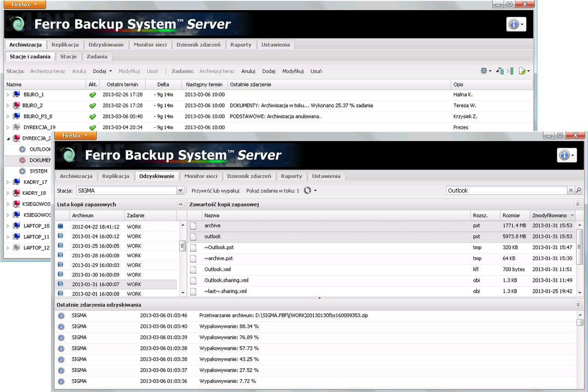Clear the Outlook search field with the X
This screenshot has width=588, height=392.
[571, 190]
